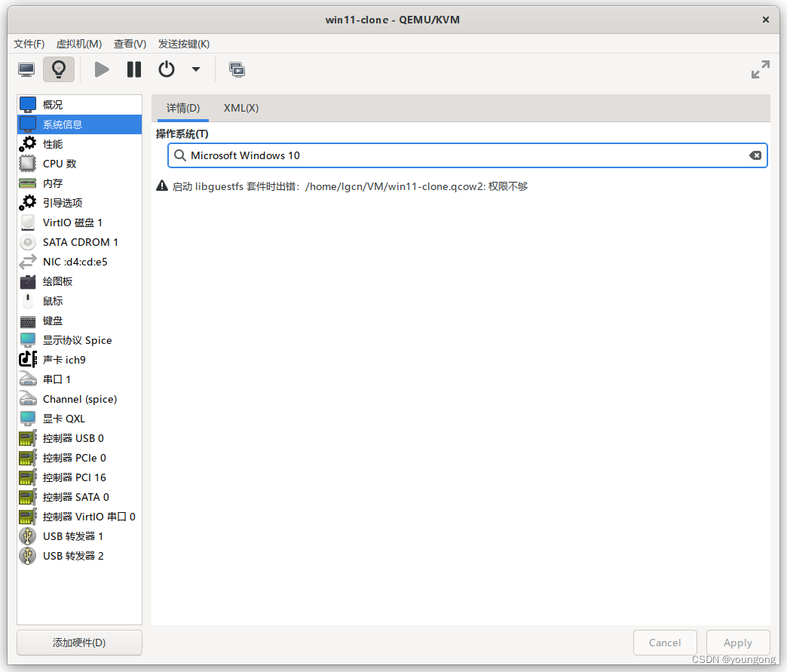Screen dimensions: 787x672
Task: Open the 虚拟机(M) menu
Action: (x=78, y=44)
